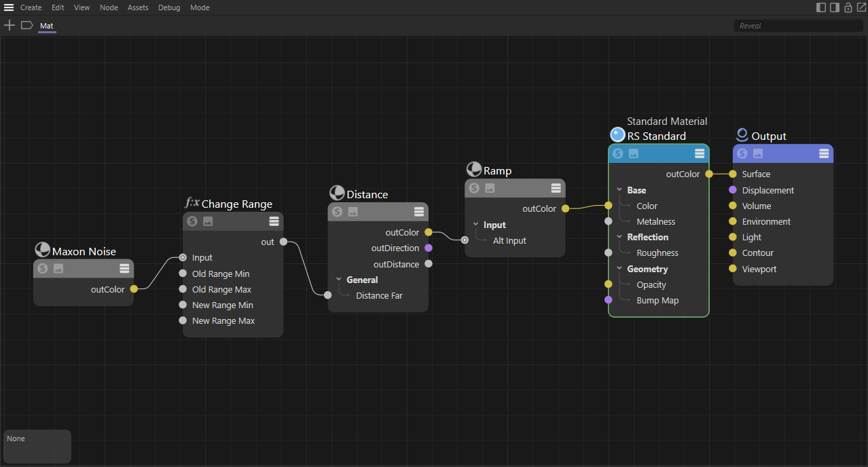This screenshot has width=868, height=467.
Task: Click the pop-out window icon top right
Action: pyautogui.click(x=861, y=7)
